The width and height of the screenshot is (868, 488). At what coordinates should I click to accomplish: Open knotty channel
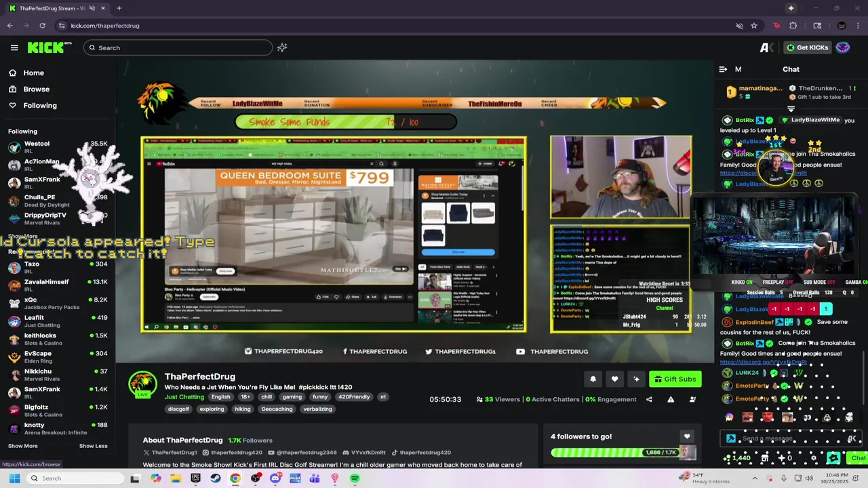(58, 428)
